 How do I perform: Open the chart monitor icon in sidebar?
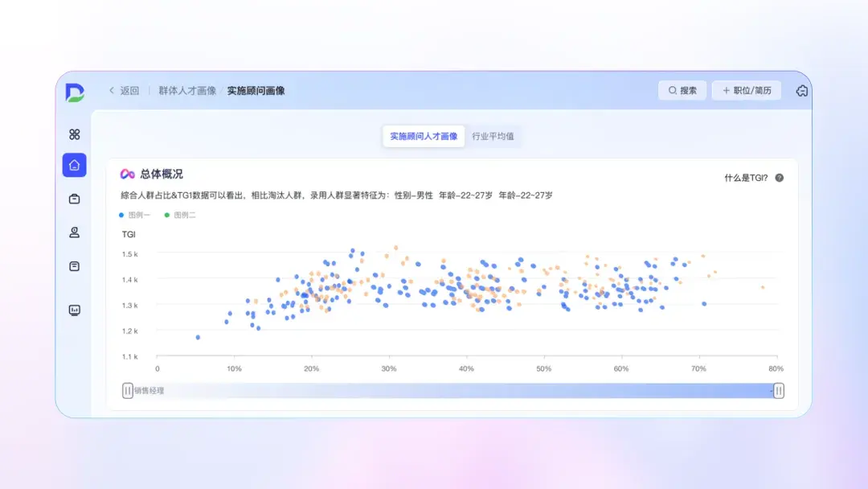[74, 310]
